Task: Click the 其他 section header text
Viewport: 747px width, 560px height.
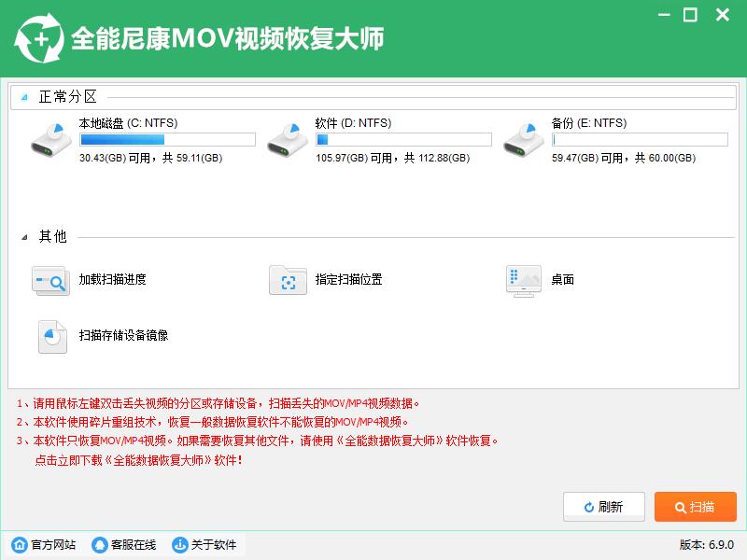Action: 53,236
